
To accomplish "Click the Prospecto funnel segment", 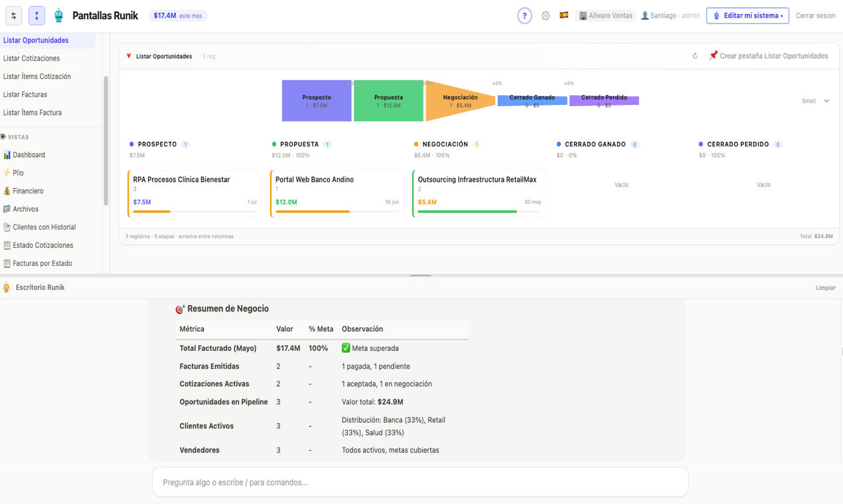I will (x=317, y=101).
